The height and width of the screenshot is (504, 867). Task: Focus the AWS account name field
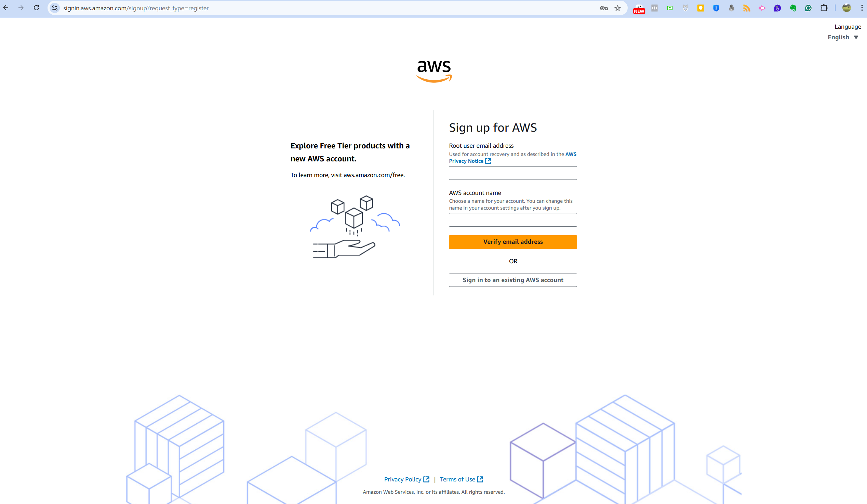pos(512,220)
